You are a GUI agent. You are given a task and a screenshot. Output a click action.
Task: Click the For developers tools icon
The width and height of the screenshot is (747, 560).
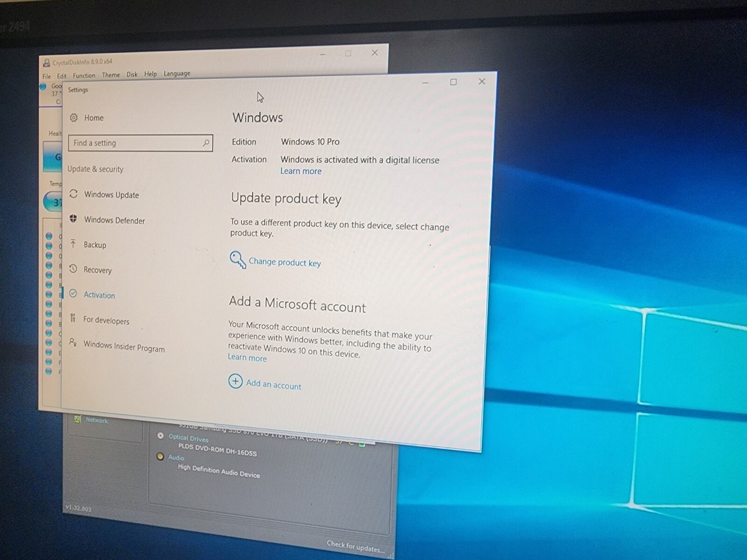point(73,319)
